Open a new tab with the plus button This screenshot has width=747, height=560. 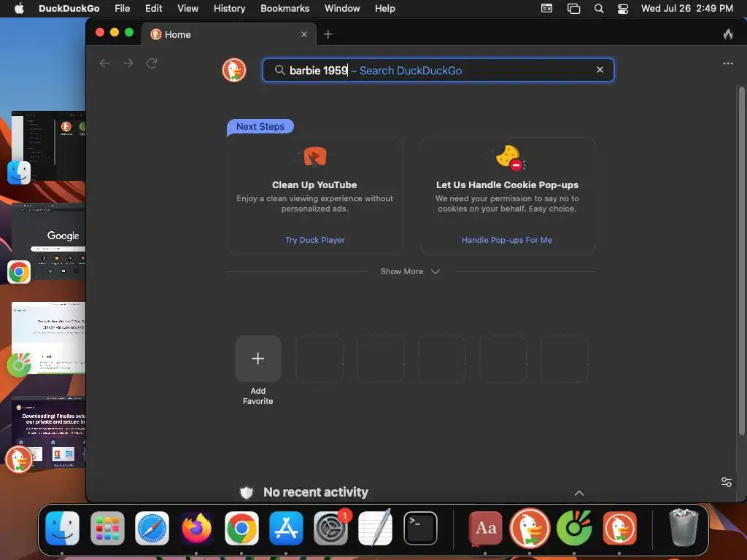pyautogui.click(x=328, y=34)
